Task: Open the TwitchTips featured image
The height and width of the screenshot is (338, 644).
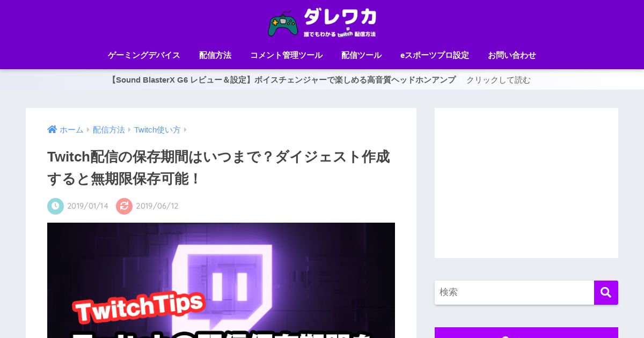Action: [221, 280]
